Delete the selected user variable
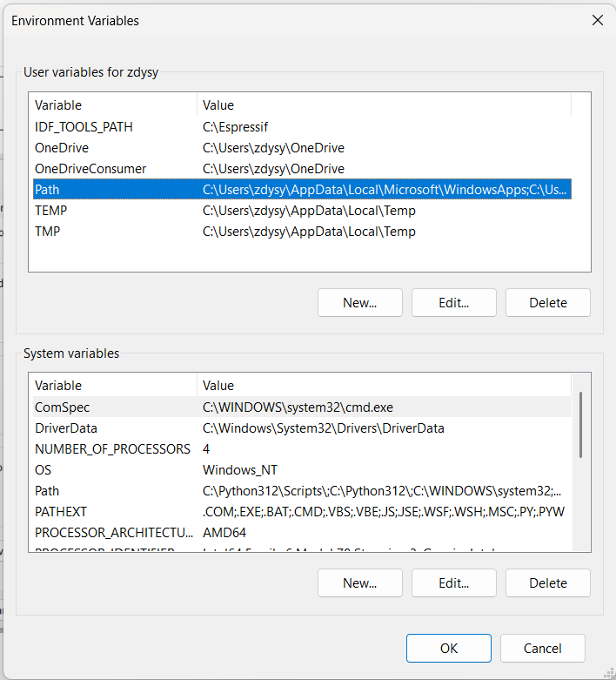Screen dimensions: 616x680 pyautogui.click(x=547, y=303)
